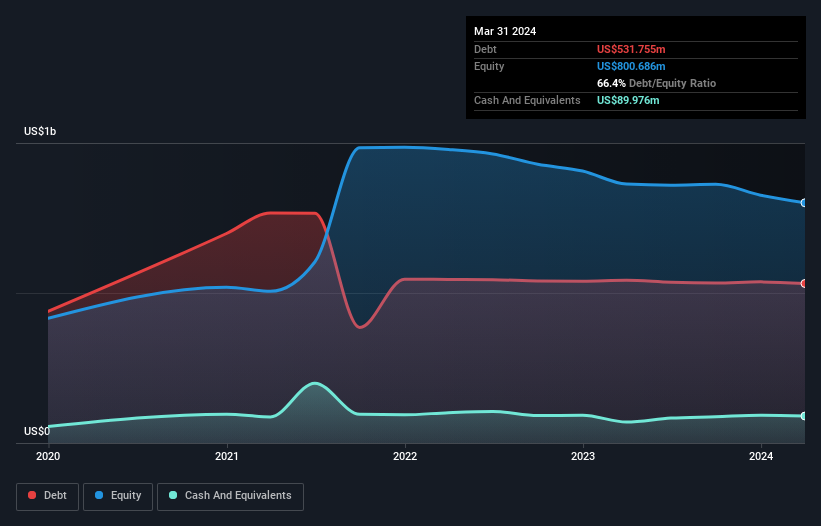Toggle Cash And Equivalents legend button

230,496
